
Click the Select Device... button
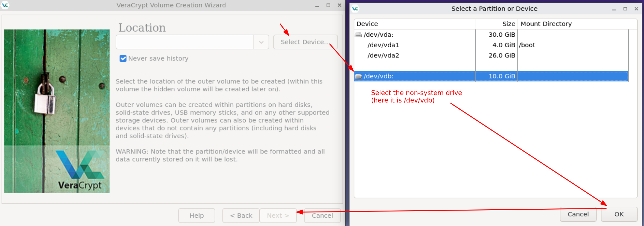tap(306, 42)
